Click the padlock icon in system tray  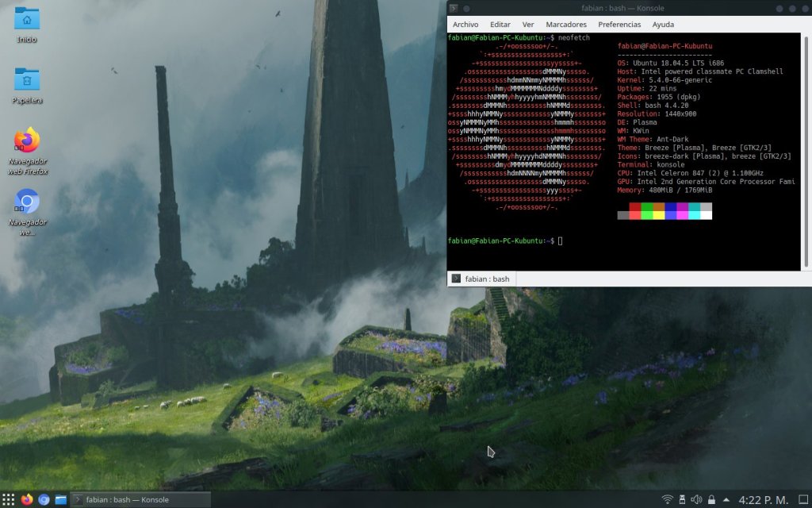tap(711, 499)
